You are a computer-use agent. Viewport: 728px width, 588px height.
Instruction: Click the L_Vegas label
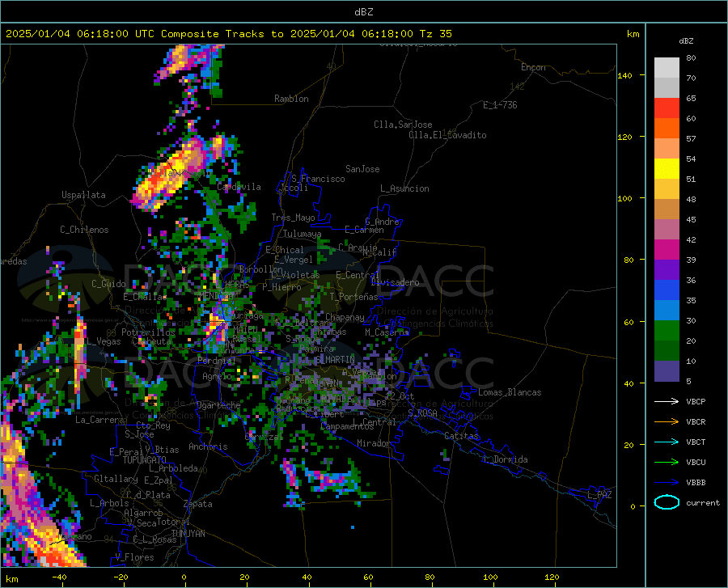[104, 341]
